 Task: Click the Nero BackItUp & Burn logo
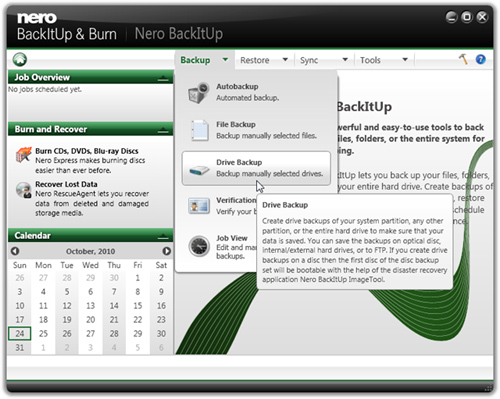tap(67, 28)
